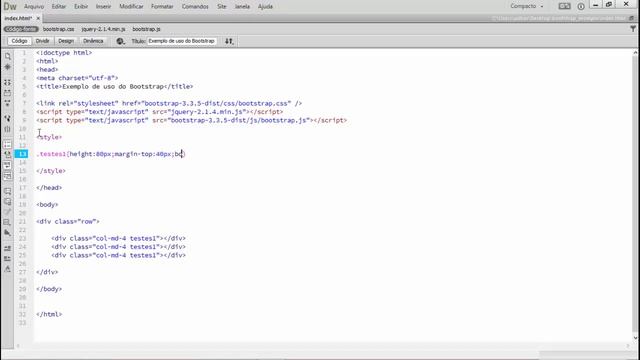
Task: Open related file bootstrap.js
Action: [146, 29]
